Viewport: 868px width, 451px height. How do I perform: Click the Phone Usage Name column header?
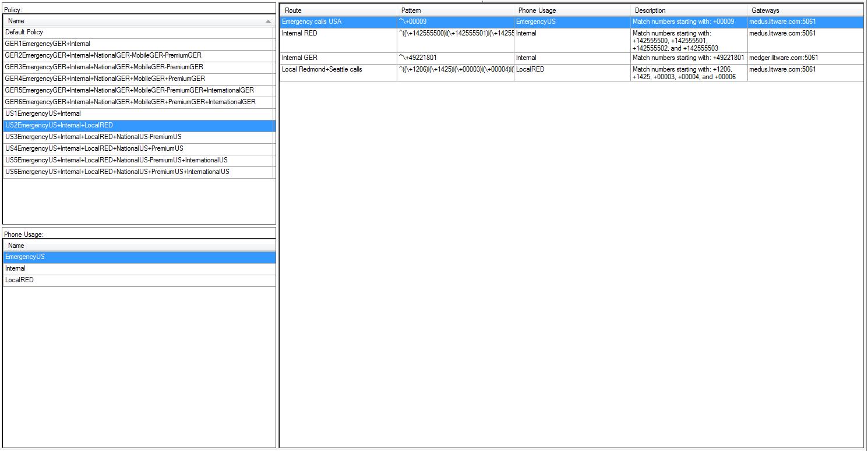coord(139,246)
